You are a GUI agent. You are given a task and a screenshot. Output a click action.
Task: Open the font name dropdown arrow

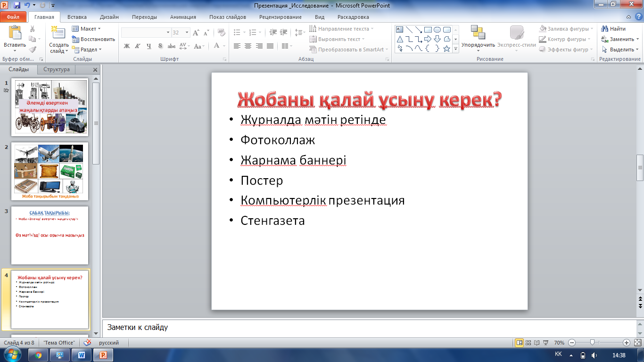point(168,33)
